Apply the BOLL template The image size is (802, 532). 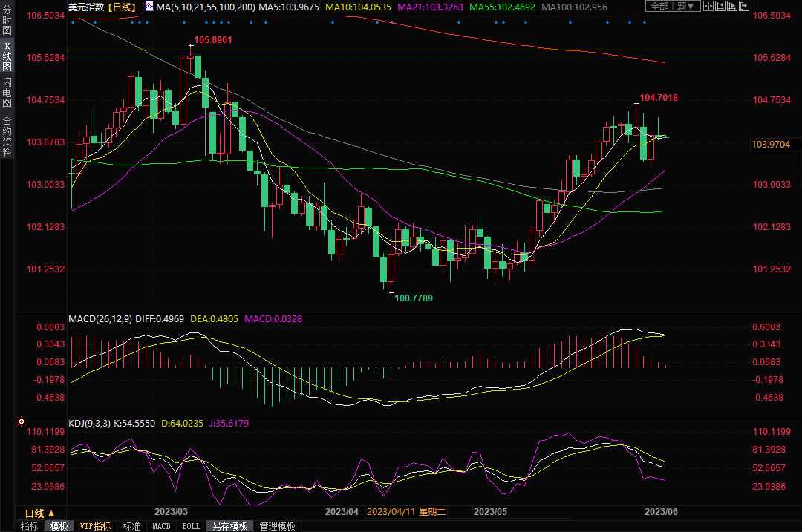click(191, 526)
